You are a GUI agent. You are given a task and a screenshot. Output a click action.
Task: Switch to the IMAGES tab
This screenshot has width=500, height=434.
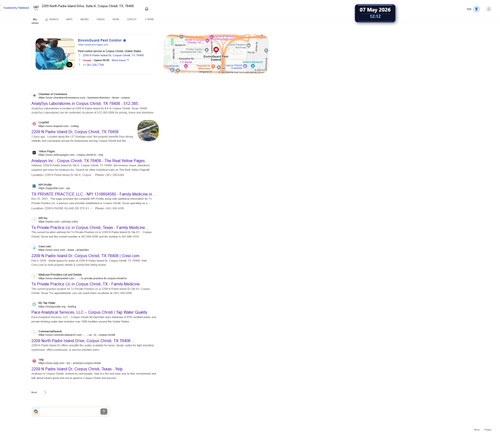(x=85, y=19)
